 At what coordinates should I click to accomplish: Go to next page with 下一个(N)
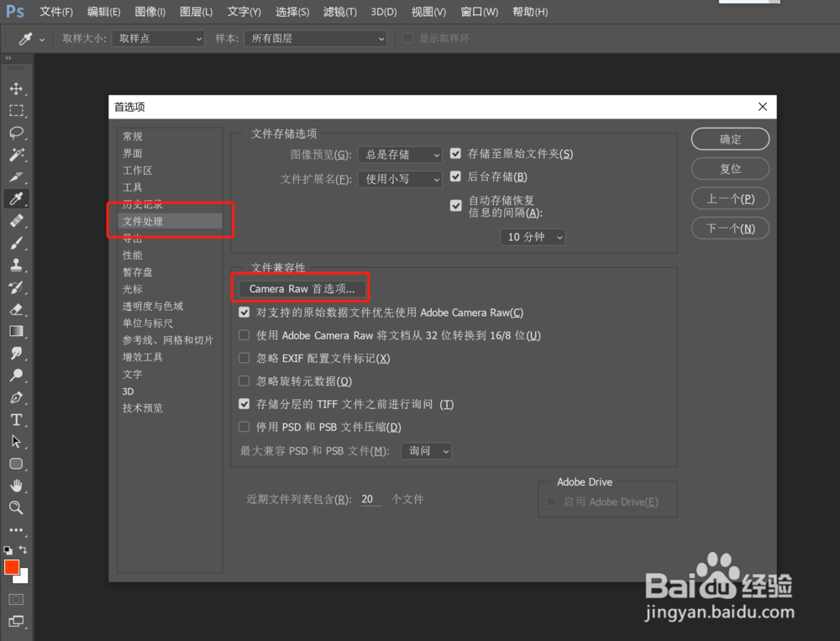[730, 229]
